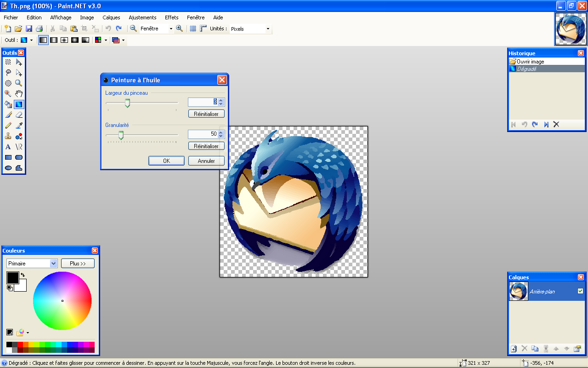Click the Open file folder icon
Image resolution: width=588 pixels, height=368 pixels.
(18, 29)
